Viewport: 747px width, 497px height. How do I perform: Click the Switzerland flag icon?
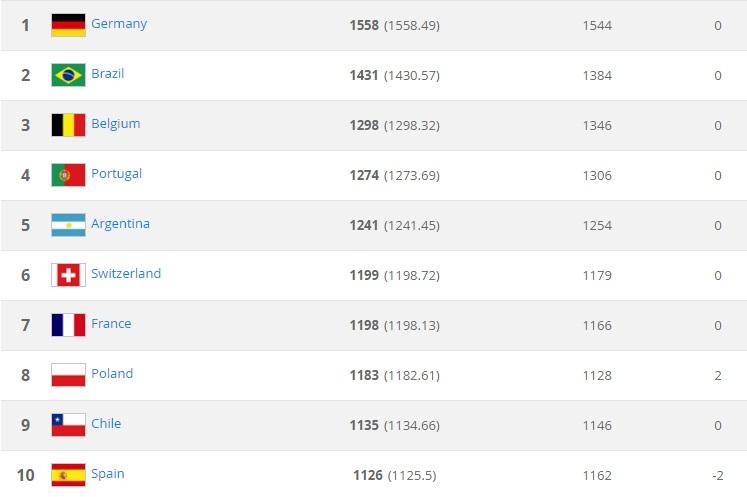pyautogui.click(x=68, y=275)
